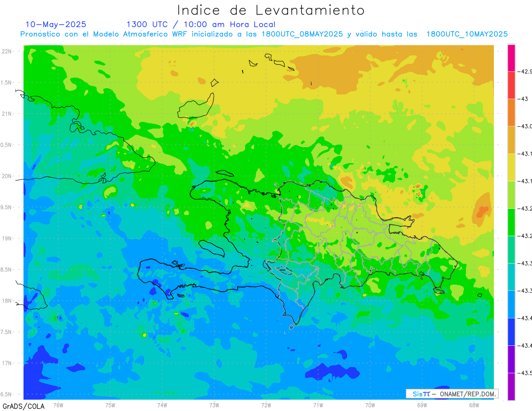Viewport: 532px width, 411px height.
Task: Click the '76W' longitude label
Action: coord(58,405)
